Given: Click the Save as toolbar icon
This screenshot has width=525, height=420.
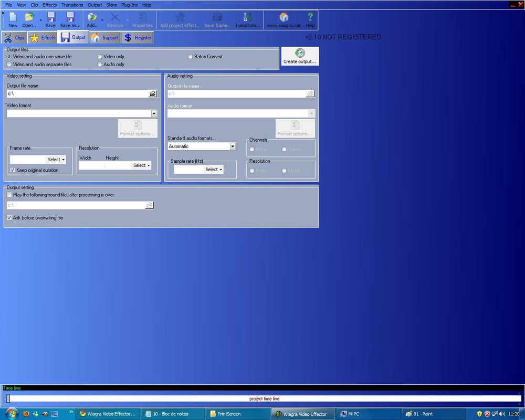Looking at the screenshot, I should (x=70, y=20).
